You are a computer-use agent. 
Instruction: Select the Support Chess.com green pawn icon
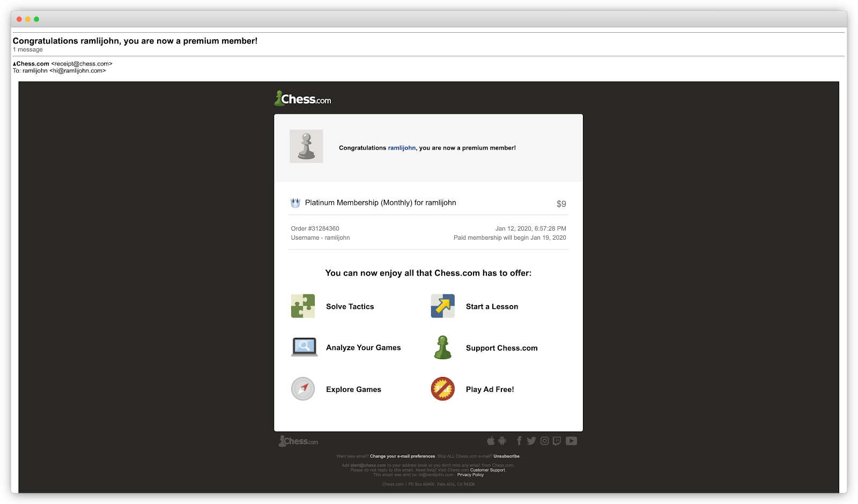click(x=442, y=347)
